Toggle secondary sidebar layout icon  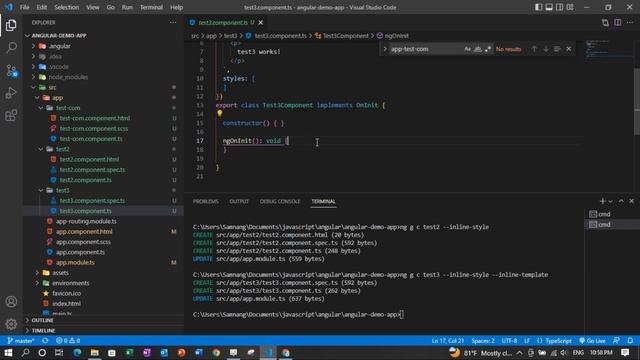560,7
